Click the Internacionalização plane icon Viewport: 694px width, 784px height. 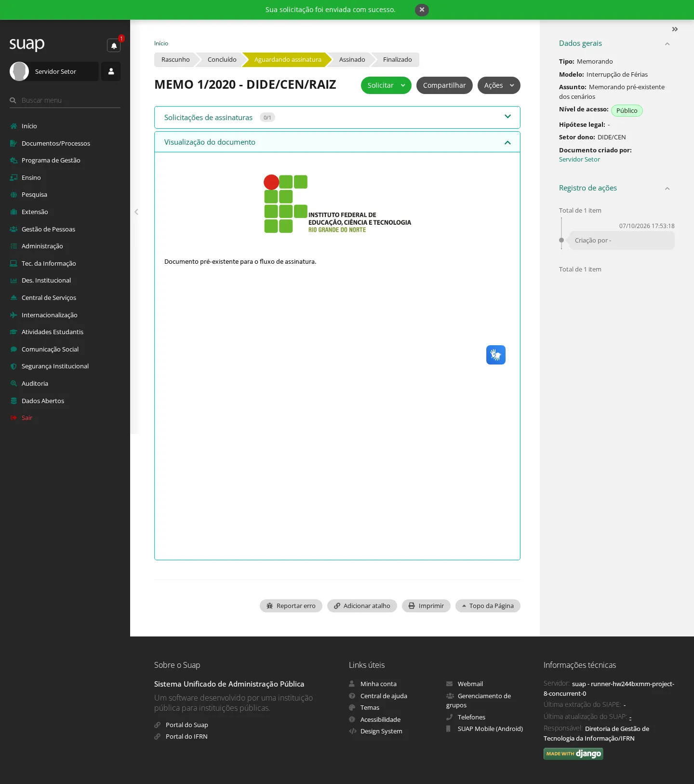(x=13, y=315)
